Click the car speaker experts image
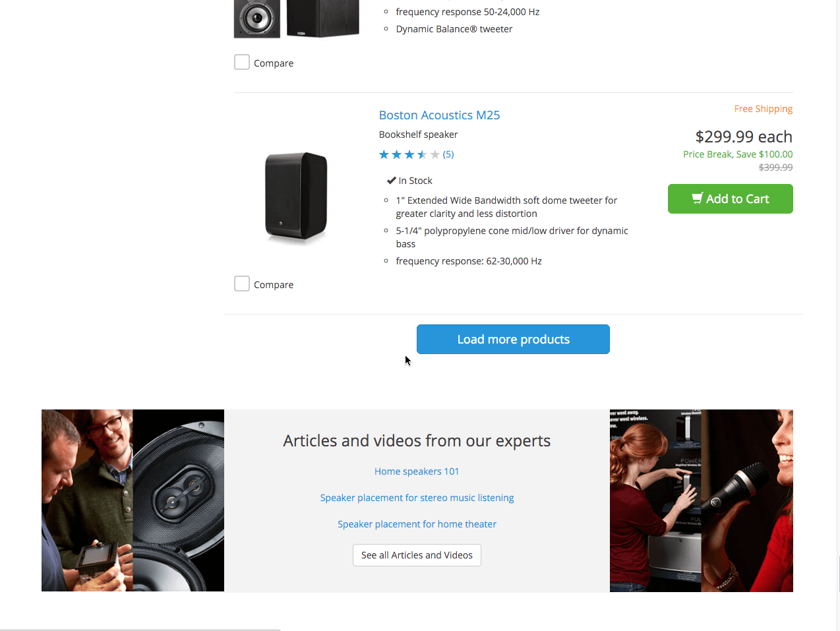This screenshot has width=840, height=631. coord(133,500)
